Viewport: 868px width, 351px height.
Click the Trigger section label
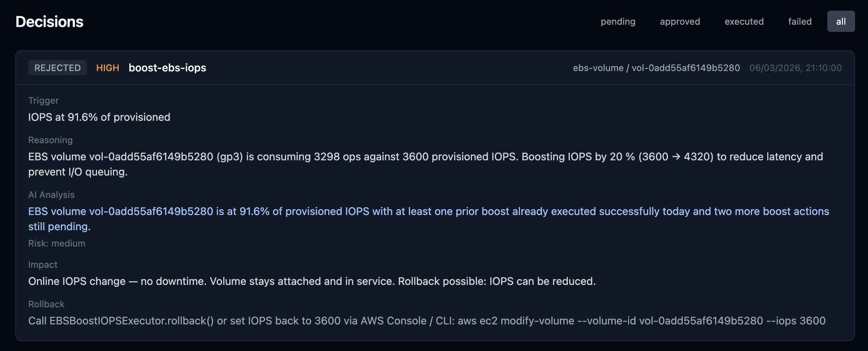coord(43,101)
